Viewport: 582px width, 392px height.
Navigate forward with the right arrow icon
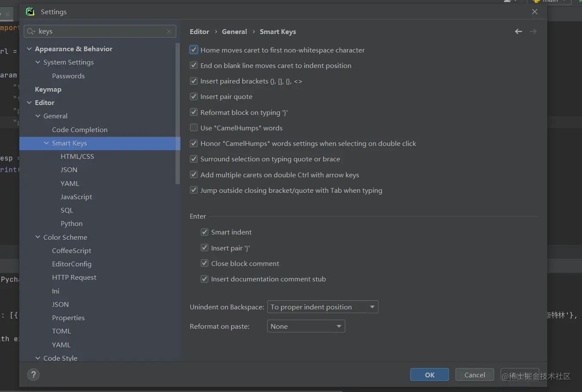point(533,31)
